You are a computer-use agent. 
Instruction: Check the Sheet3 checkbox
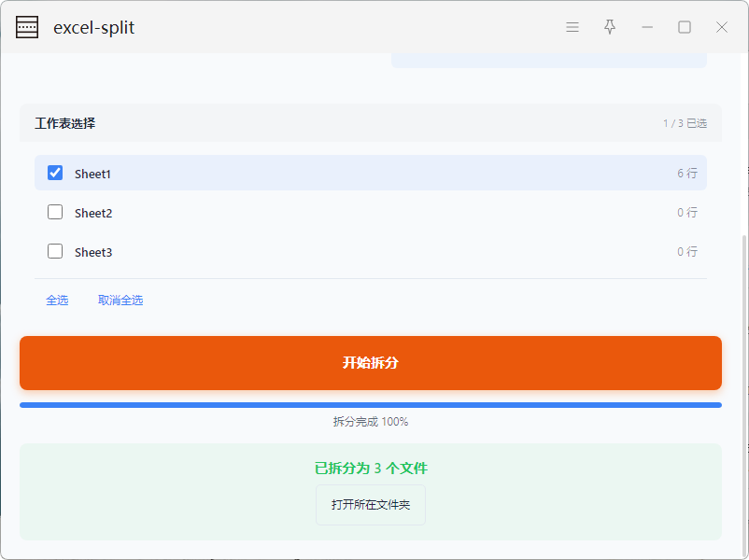pyautogui.click(x=55, y=251)
